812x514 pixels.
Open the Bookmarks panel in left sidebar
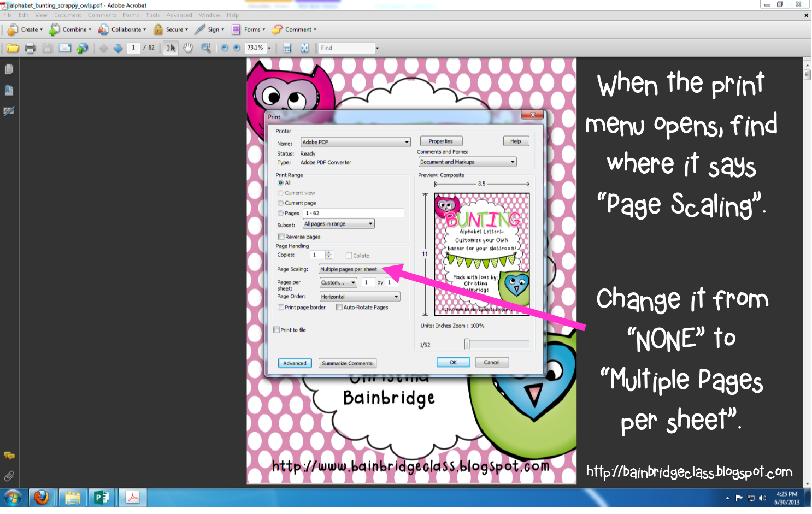click(x=9, y=90)
